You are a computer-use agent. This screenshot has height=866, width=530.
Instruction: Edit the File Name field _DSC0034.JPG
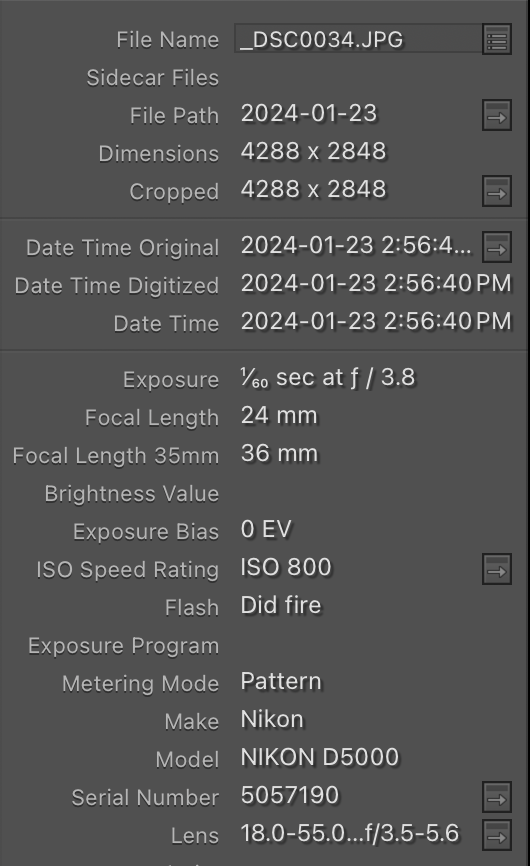pos(358,39)
